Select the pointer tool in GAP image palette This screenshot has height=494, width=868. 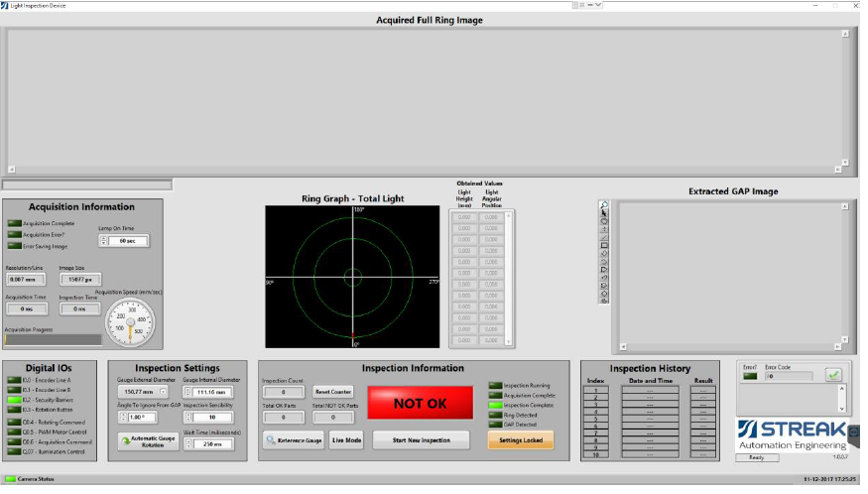(604, 213)
